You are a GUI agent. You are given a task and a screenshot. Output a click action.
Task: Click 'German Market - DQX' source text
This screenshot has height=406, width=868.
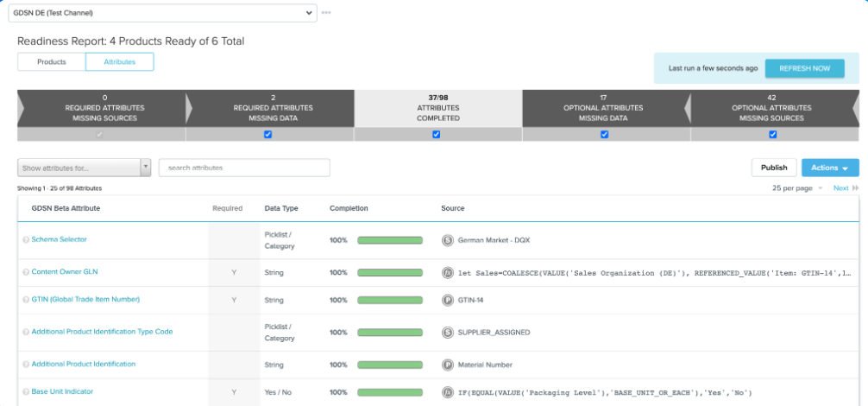(494, 240)
